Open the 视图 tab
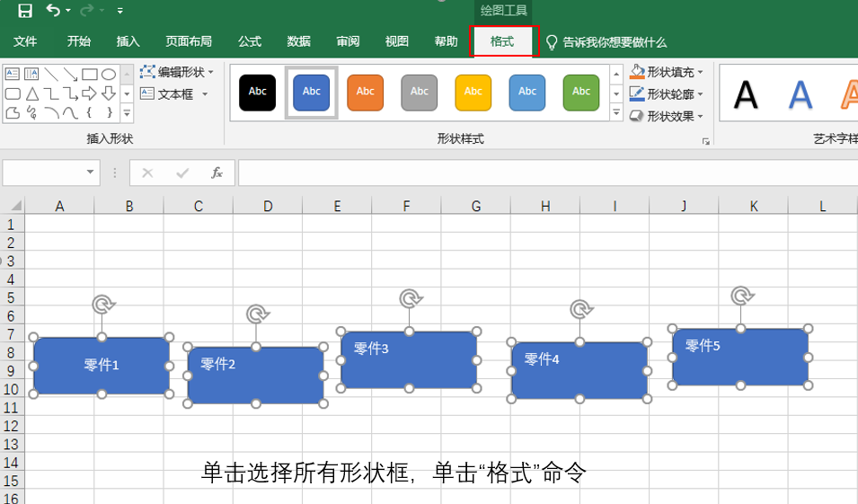The image size is (858, 504). coord(397,41)
